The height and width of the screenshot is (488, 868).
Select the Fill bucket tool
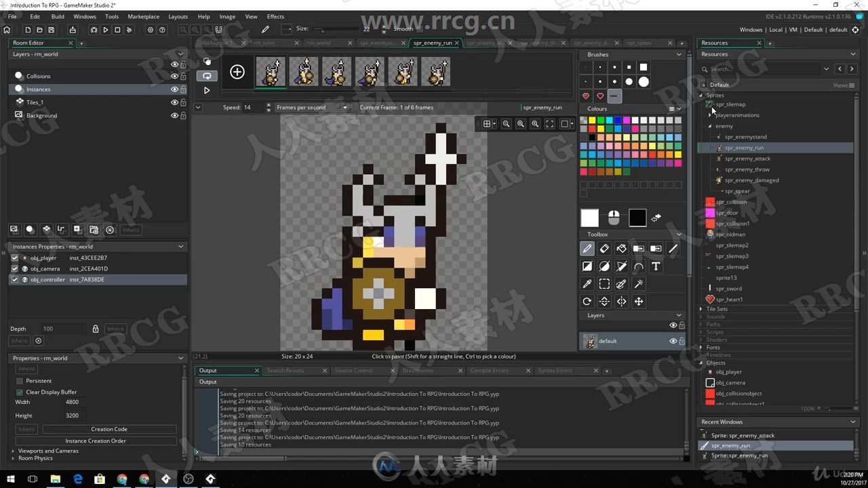point(621,249)
